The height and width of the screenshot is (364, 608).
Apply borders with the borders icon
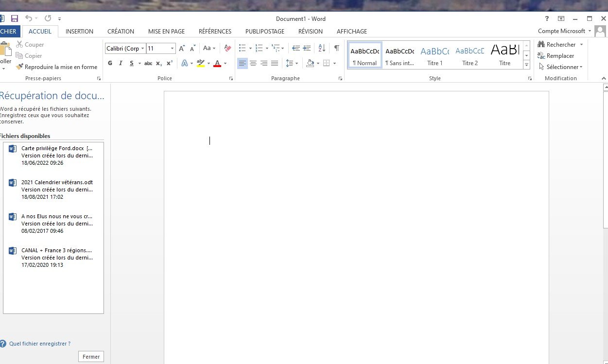327,63
